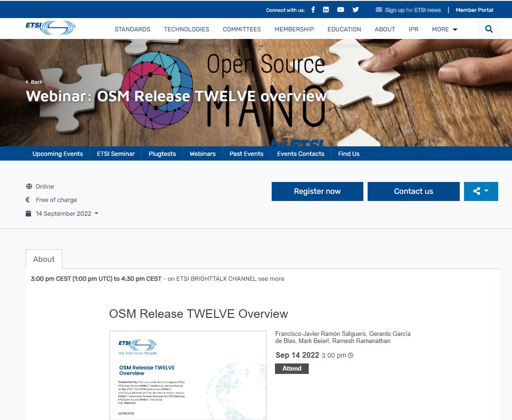This screenshot has width=512, height=420.
Task: Go to Upcoming Events tab
Action: (58, 153)
